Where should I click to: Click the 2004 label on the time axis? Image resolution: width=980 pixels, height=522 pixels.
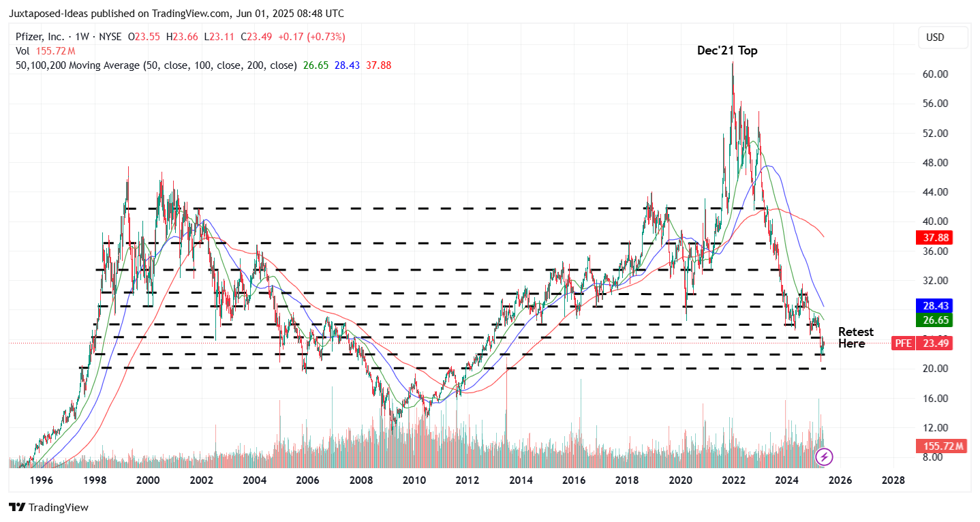point(255,480)
